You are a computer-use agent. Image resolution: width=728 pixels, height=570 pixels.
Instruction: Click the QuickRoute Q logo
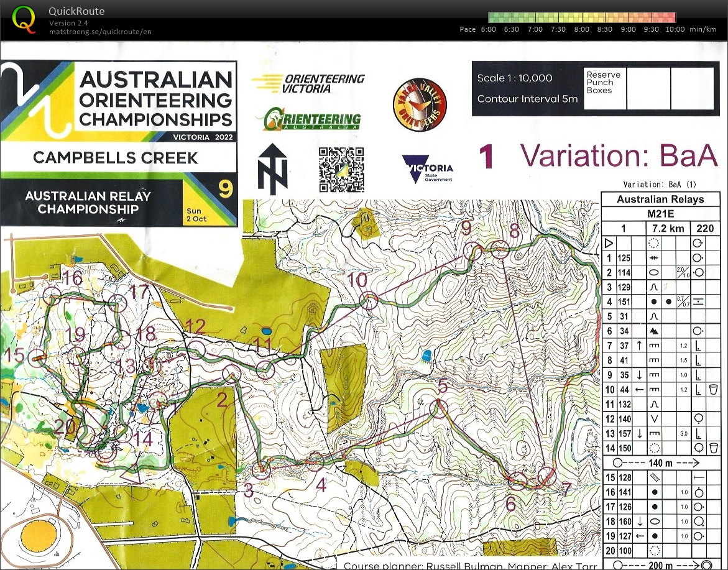[x=22, y=19]
